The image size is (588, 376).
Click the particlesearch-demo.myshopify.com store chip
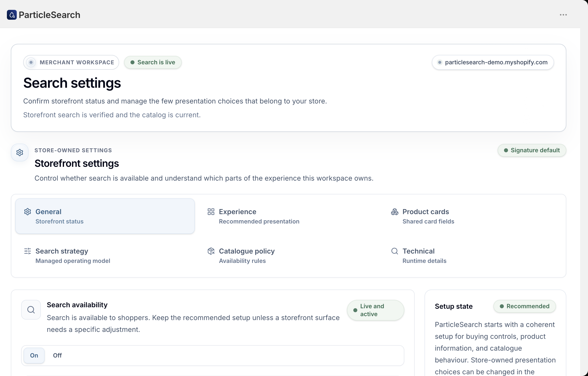click(x=493, y=62)
